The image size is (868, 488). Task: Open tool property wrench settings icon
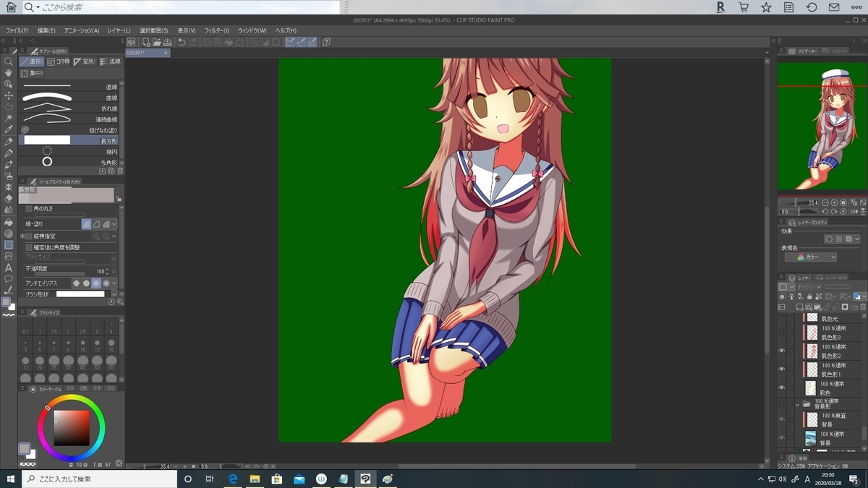(120, 301)
